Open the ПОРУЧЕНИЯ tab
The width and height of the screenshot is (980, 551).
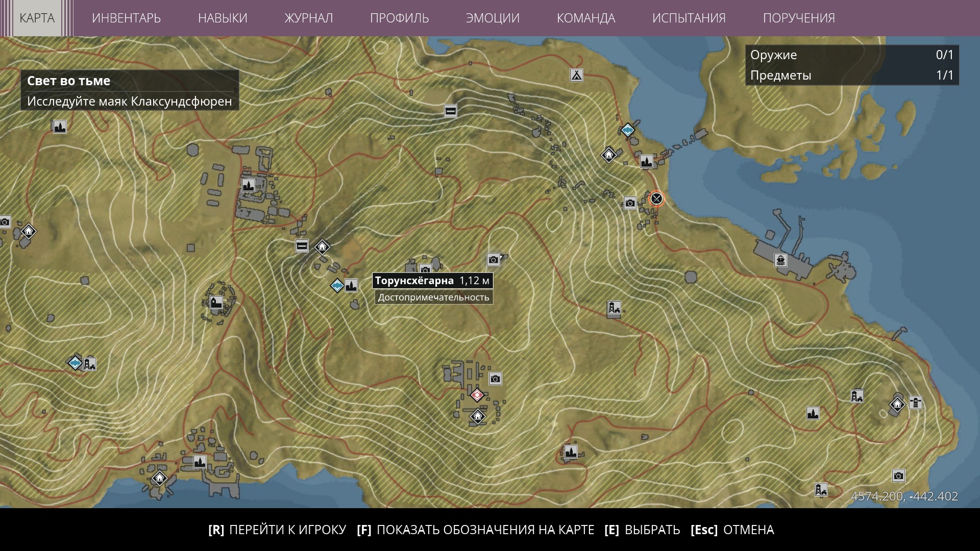(799, 18)
